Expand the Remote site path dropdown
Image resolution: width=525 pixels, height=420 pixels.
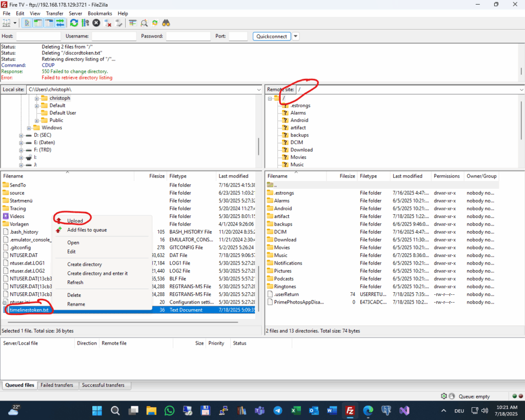coord(521,90)
